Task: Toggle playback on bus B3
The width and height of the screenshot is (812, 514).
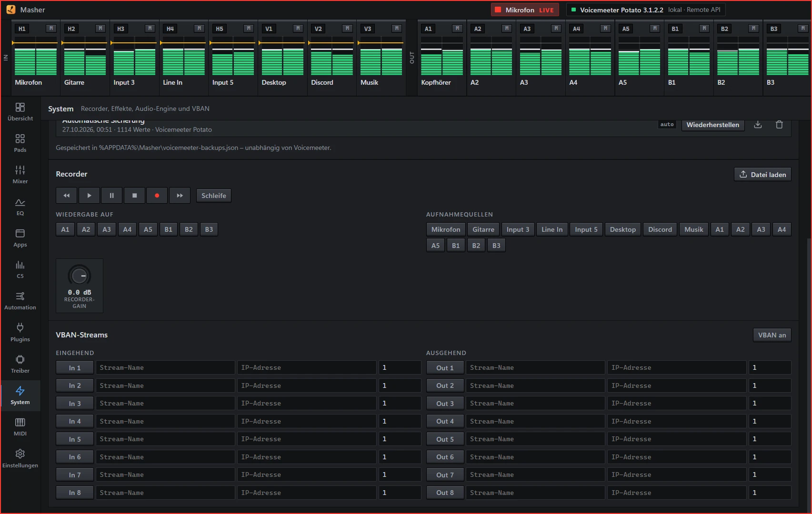Action: point(209,229)
